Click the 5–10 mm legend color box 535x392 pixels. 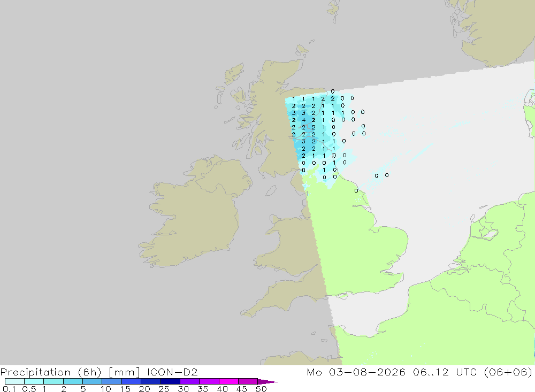tap(93, 381)
